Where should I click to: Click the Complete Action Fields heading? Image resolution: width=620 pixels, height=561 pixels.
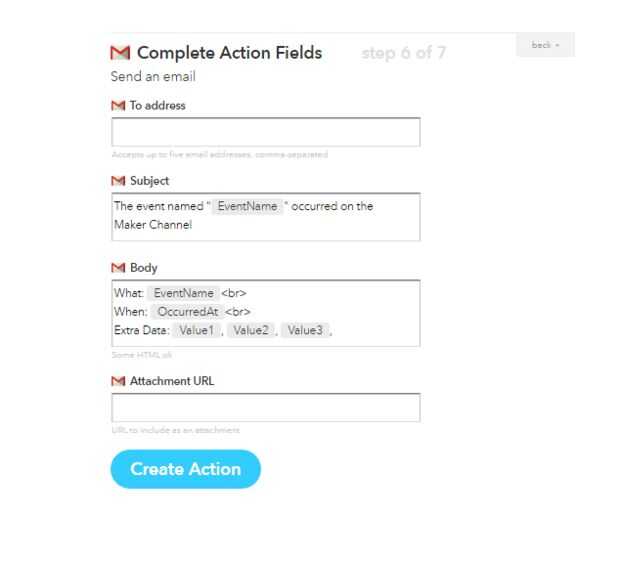click(229, 53)
